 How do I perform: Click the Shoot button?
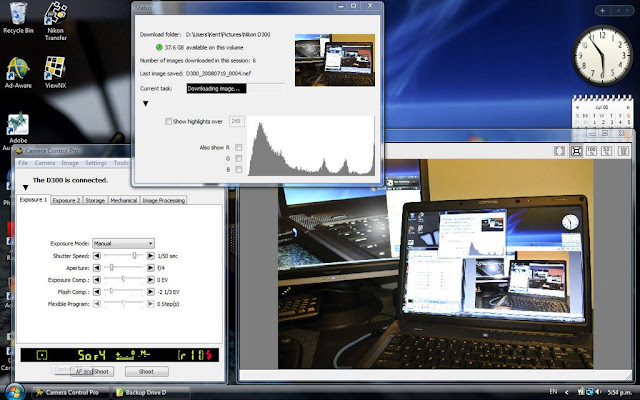146,371
